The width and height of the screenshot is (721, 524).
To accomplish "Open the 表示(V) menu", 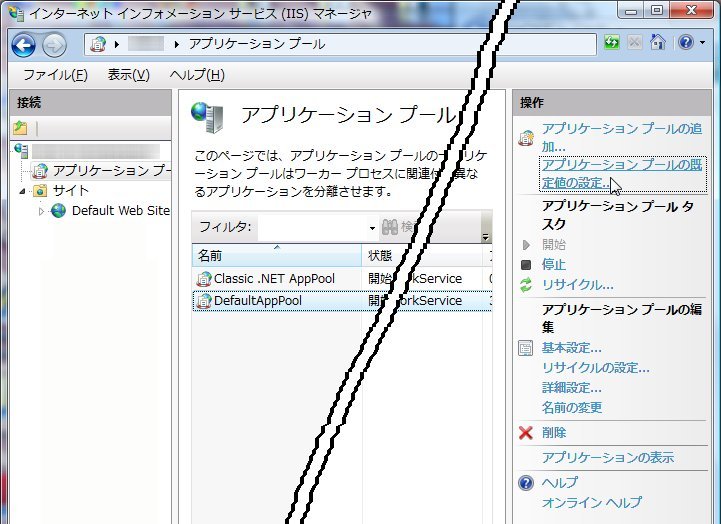I will pos(128,76).
